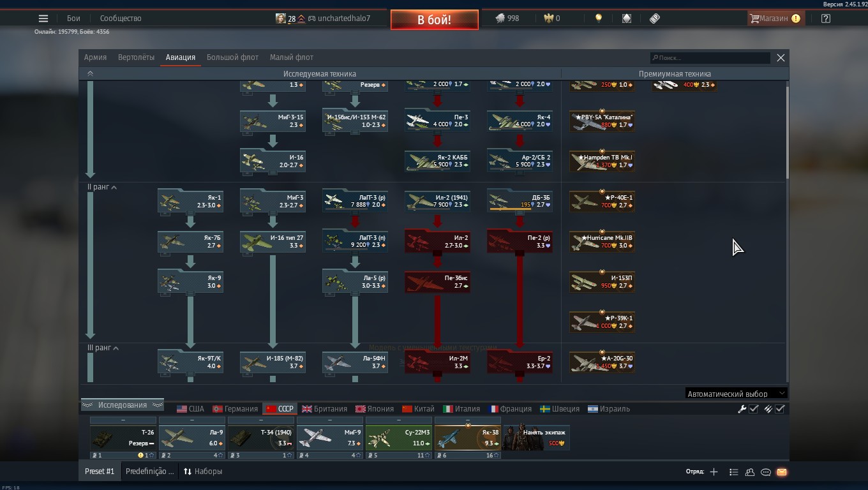Open the diamond-shaped icon in top bar
This screenshot has width=868, height=490.
(x=627, y=19)
